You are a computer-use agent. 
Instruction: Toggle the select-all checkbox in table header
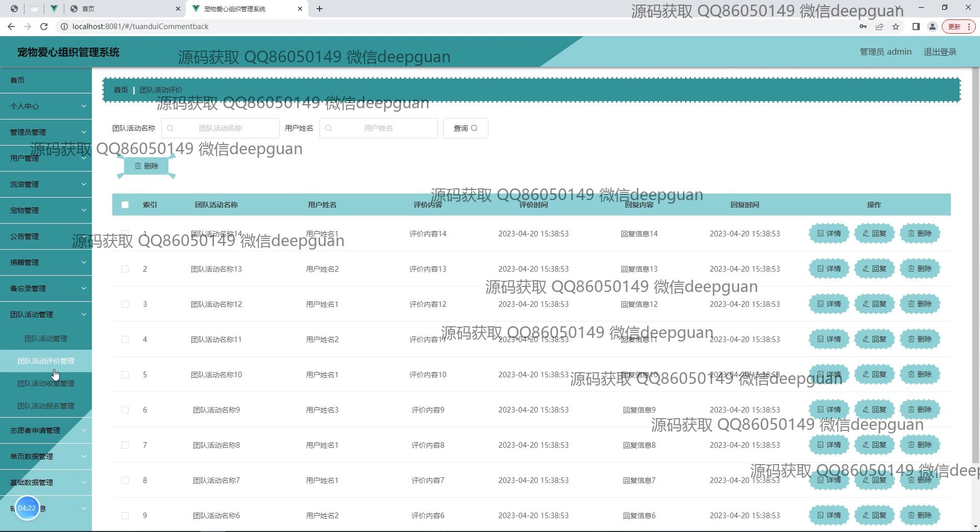tap(125, 205)
